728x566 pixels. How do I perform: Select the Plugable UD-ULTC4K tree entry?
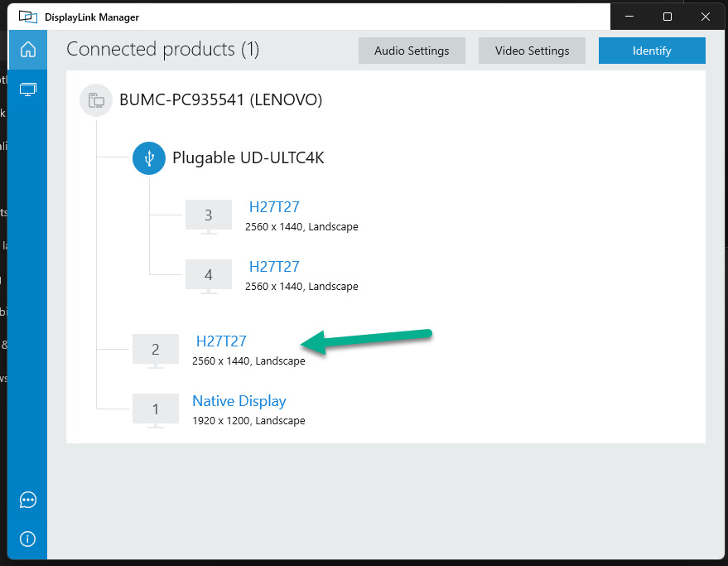[248, 157]
